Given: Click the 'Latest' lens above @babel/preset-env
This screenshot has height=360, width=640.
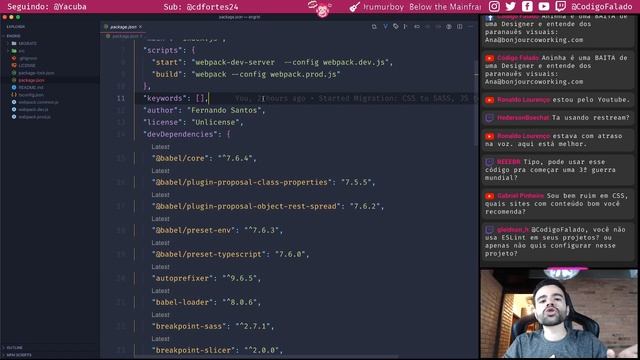Looking at the screenshot, I should pyautogui.click(x=160, y=219).
